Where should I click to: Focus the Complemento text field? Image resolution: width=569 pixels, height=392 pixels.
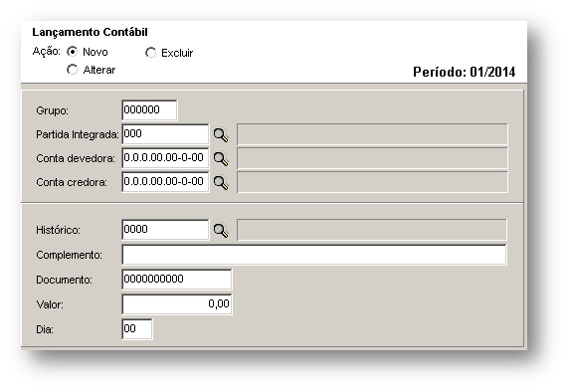[314, 255]
